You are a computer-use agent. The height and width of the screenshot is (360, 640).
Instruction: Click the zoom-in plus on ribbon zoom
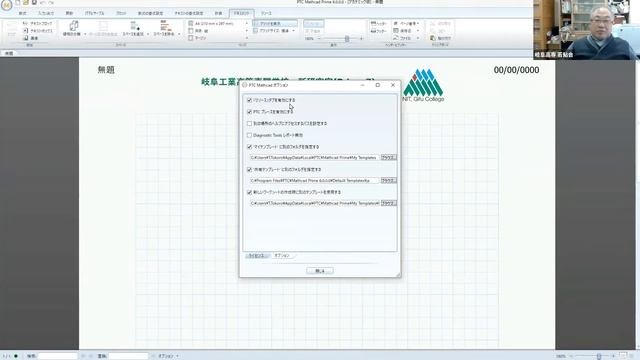click(x=361, y=38)
